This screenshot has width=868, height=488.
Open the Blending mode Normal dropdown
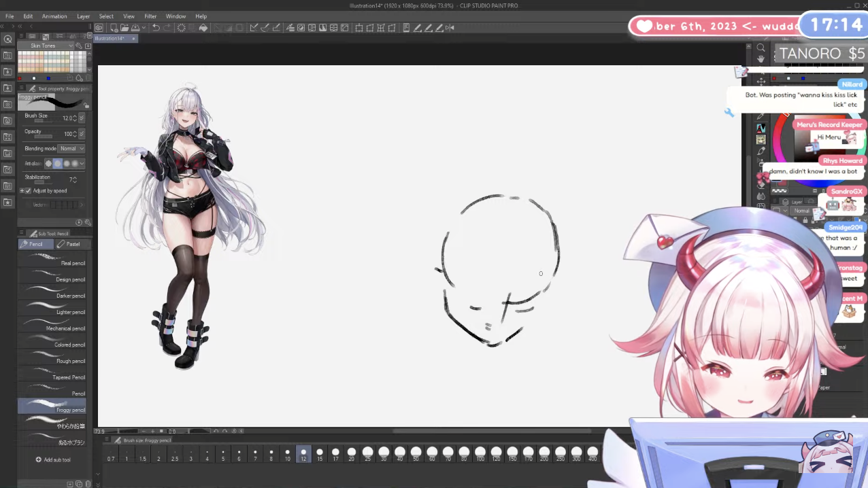[71, 148]
